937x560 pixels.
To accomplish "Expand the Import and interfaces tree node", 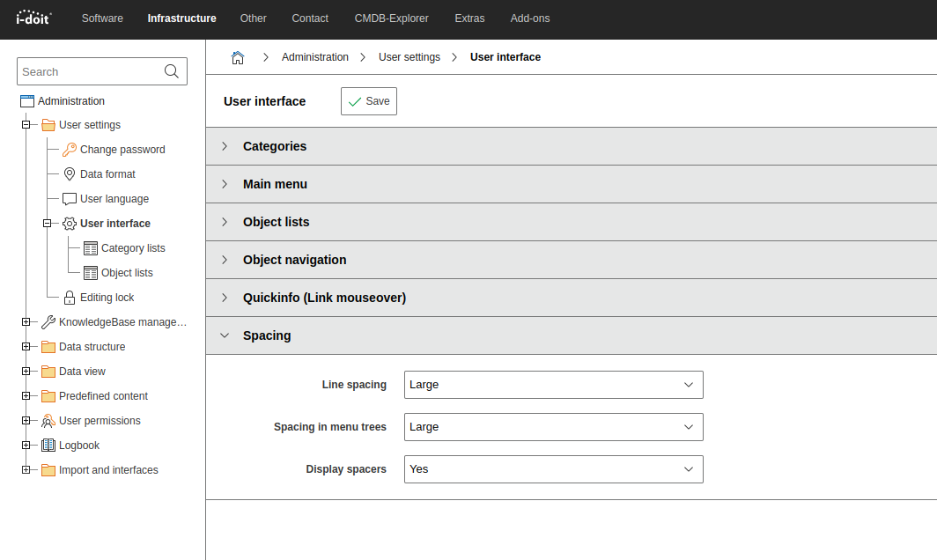I will tap(26, 470).
